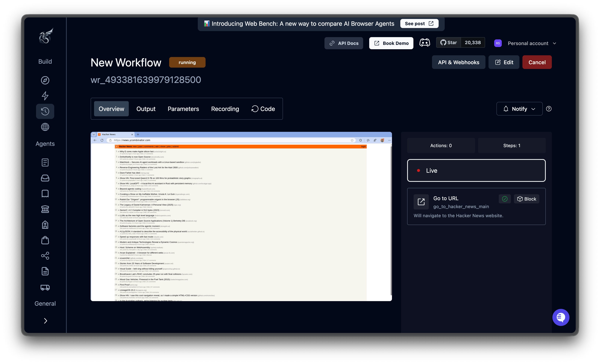Open API & Webhooks
Screen dimensions: 600x364
click(x=459, y=62)
